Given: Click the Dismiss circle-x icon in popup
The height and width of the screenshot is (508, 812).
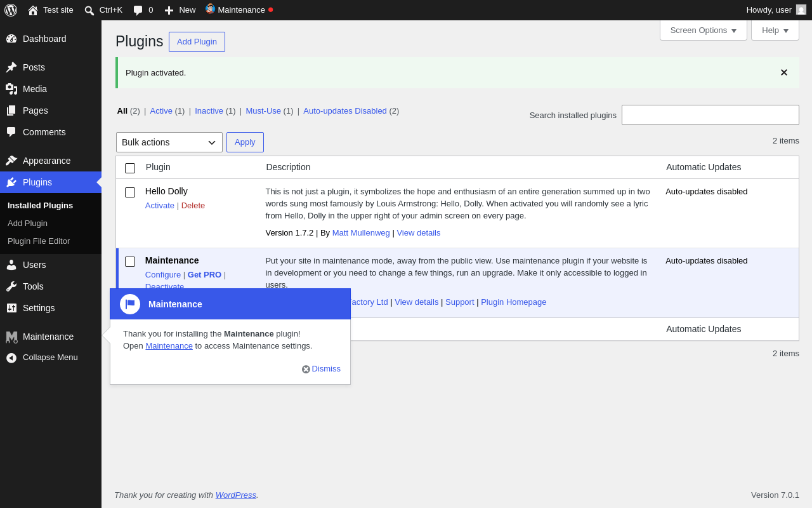Looking at the screenshot, I should 306,369.
